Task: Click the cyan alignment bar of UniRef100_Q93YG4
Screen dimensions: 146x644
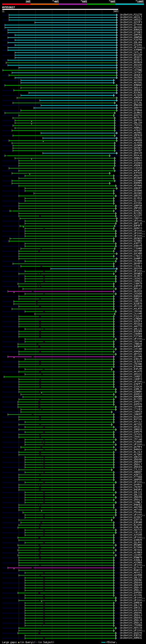Action: pyautogui.click(x=84, y=269)
